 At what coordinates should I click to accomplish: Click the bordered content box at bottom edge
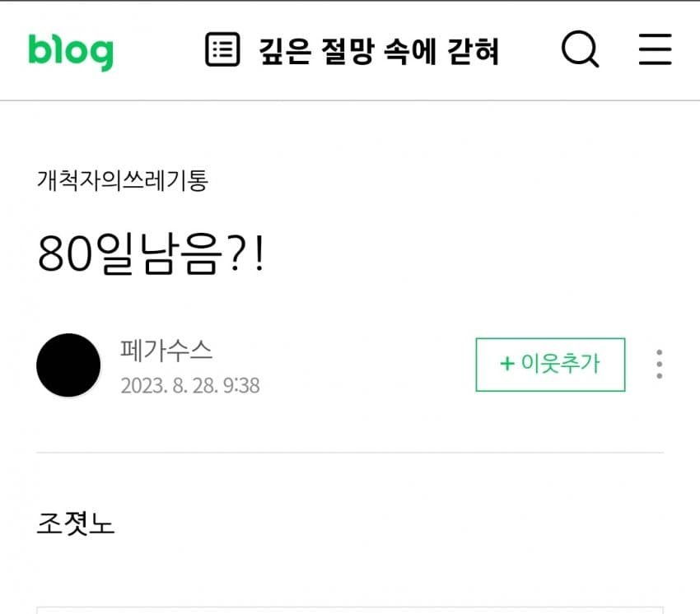(350, 610)
